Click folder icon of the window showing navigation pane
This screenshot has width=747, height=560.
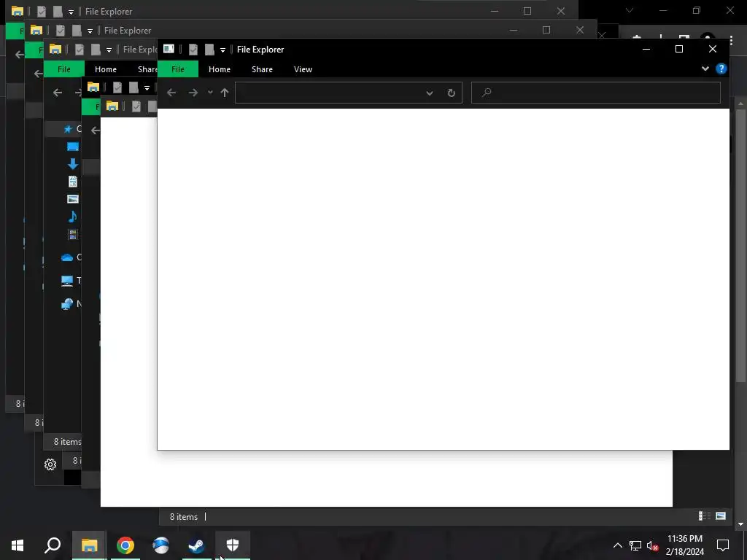click(55, 49)
